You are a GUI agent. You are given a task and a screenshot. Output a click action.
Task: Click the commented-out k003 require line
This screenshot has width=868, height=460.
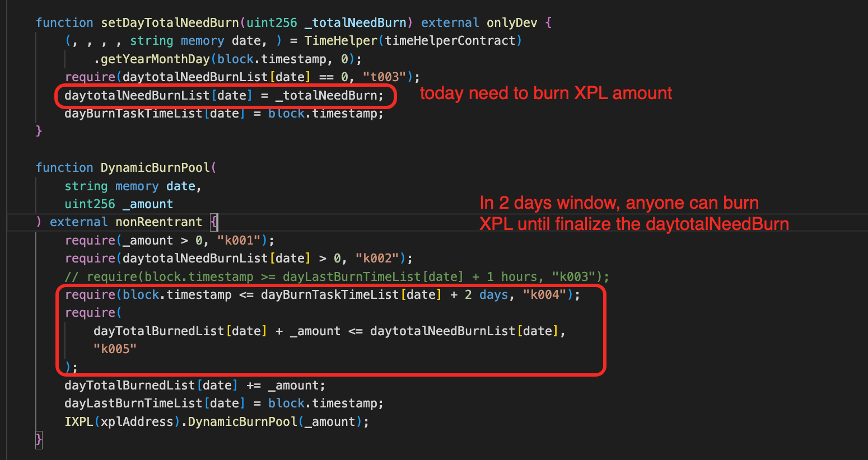(336, 277)
